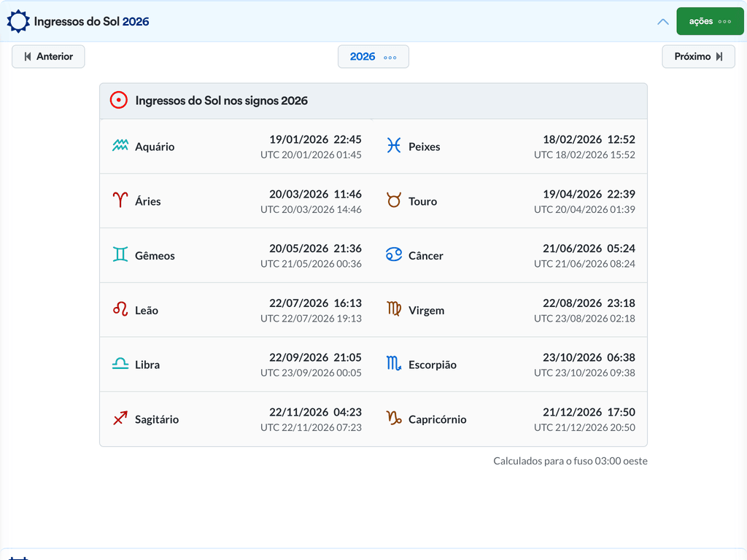Click the Áries sign name
Image resolution: width=747 pixels, height=560 pixels.
tap(147, 201)
